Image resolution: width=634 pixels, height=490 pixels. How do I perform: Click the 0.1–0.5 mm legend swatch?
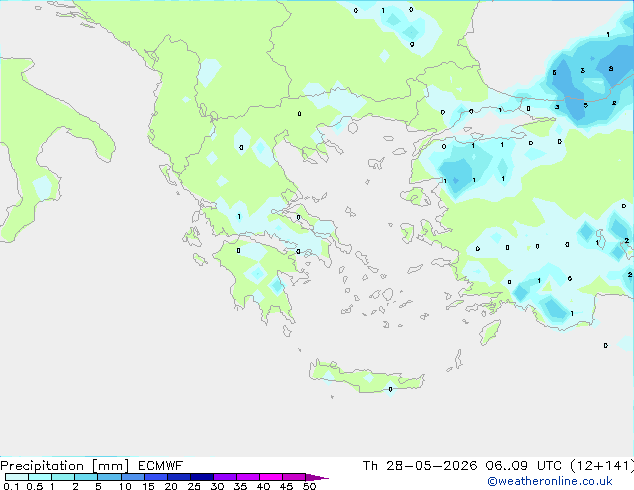[17, 477]
